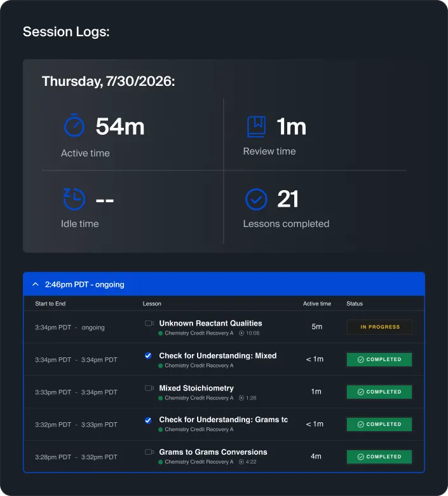Image resolution: width=448 pixels, height=496 pixels.
Task: Click the 3:28pm PDT - 3:32pm PDT cell
Action: coord(76,457)
